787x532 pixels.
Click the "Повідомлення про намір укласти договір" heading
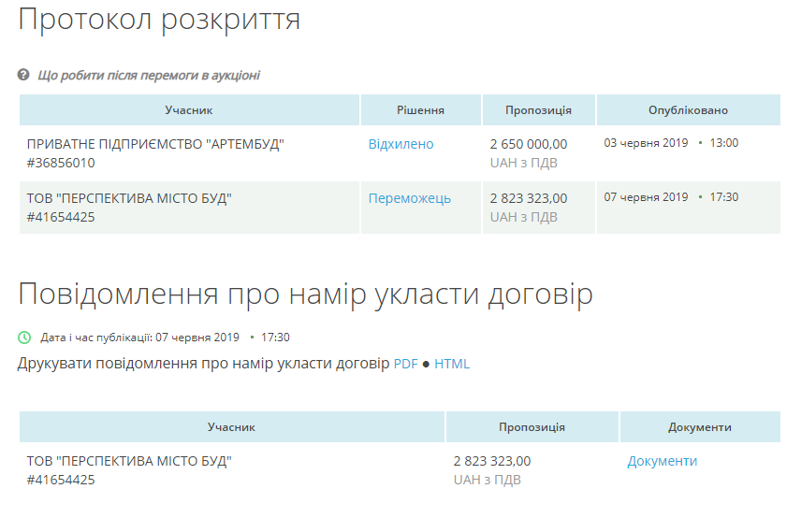pyautogui.click(x=305, y=294)
